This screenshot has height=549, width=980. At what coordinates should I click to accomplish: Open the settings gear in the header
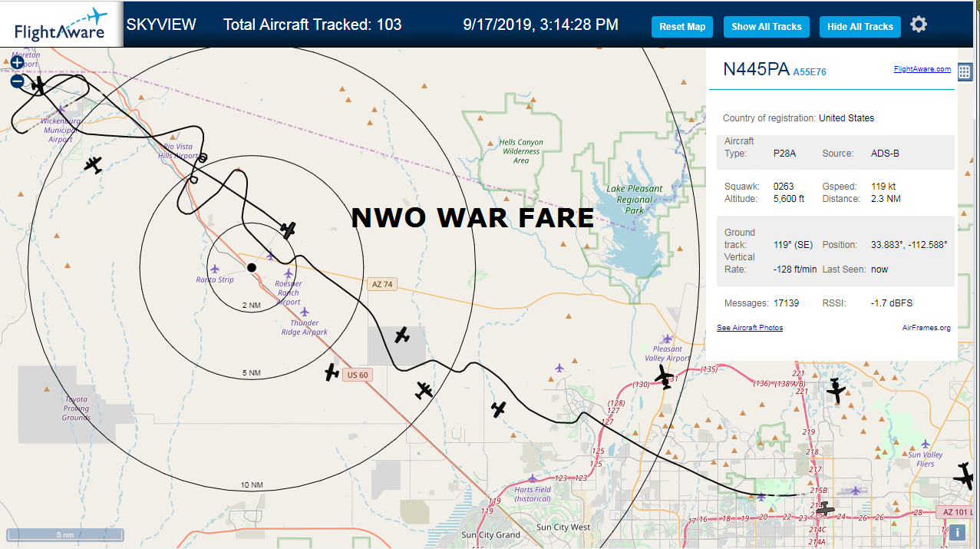click(x=919, y=25)
